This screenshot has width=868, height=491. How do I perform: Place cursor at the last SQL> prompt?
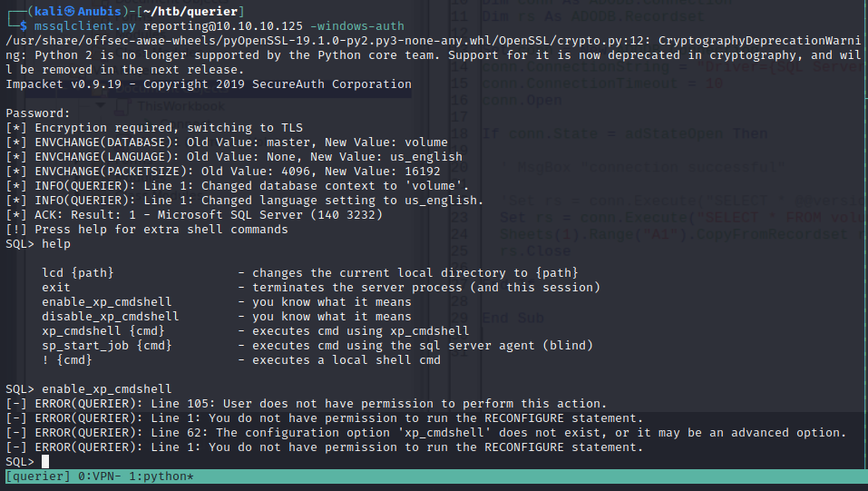20,462
